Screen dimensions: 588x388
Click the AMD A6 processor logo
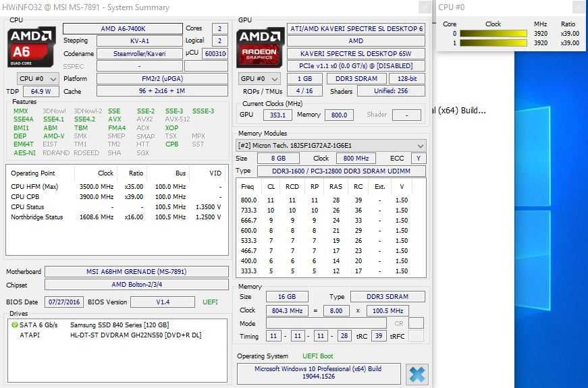[x=32, y=47]
